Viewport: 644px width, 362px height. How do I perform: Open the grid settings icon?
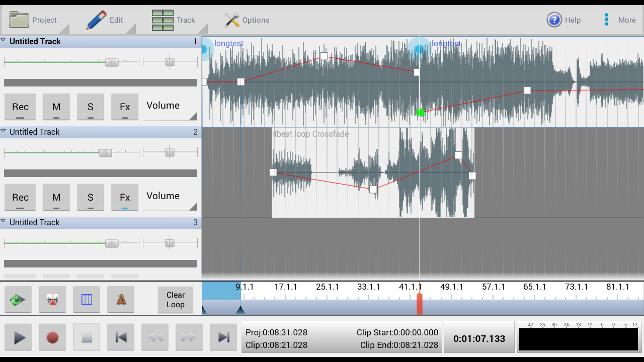click(87, 299)
